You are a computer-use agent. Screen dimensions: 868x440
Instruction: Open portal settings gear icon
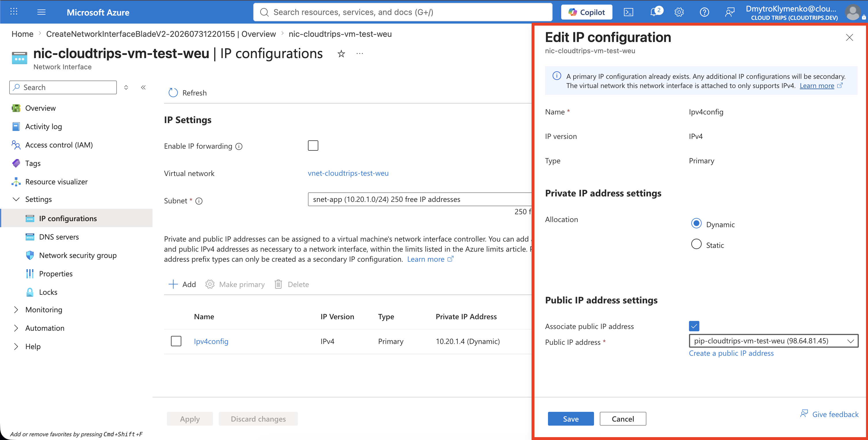point(679,12)
